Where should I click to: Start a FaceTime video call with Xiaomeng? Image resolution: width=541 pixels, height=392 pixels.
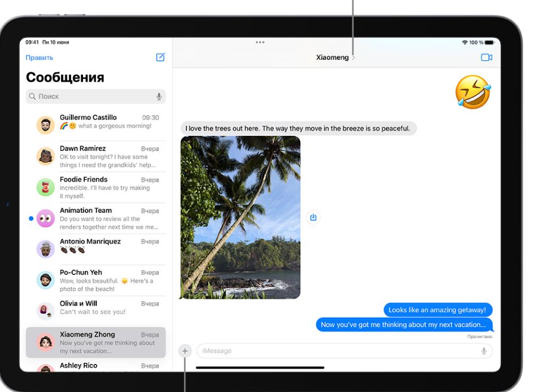(x=487, y=57)
